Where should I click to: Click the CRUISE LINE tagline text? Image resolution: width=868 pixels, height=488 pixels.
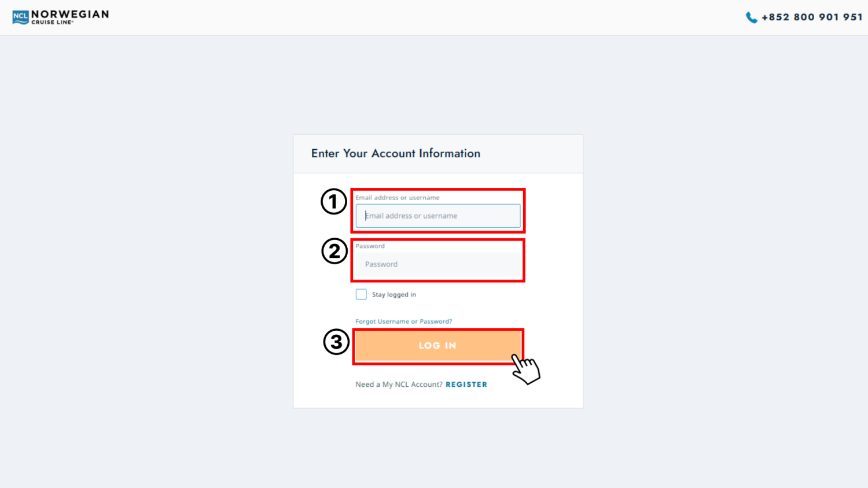point(52,23)
